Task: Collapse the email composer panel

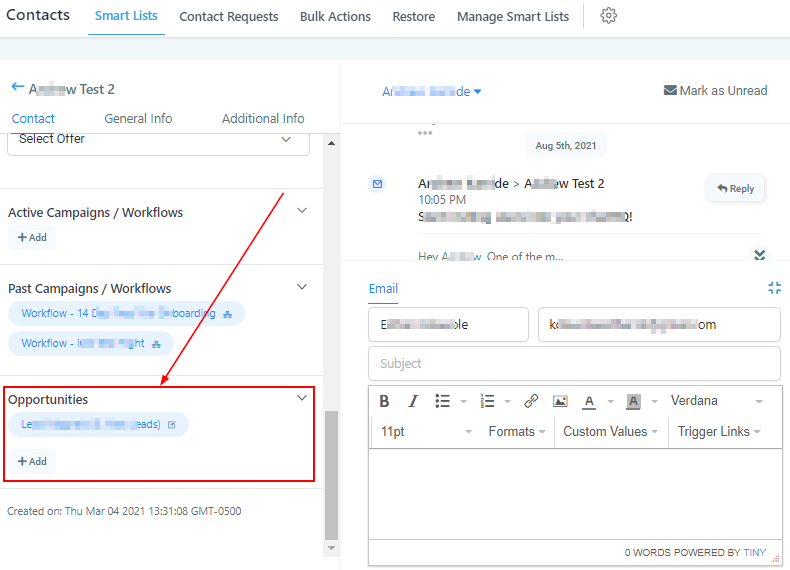Action: tap(774, 288)
